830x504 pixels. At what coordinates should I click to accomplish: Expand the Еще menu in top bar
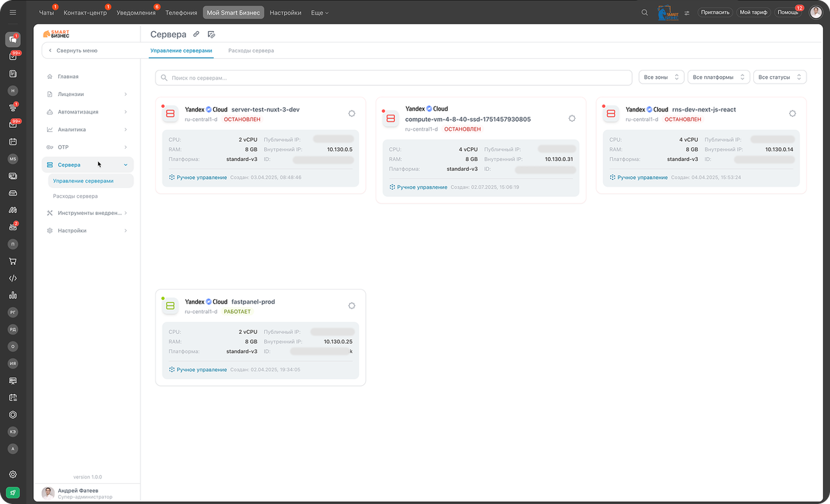[320, 12]
